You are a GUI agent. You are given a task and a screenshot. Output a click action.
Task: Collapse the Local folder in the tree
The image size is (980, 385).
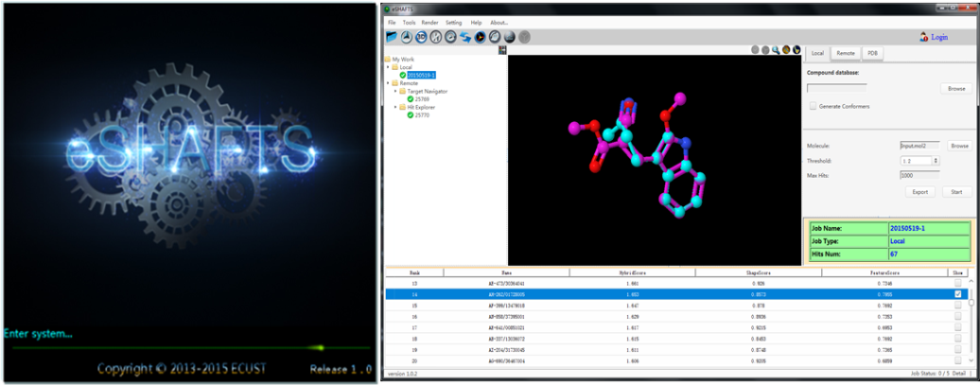[389, 67]
